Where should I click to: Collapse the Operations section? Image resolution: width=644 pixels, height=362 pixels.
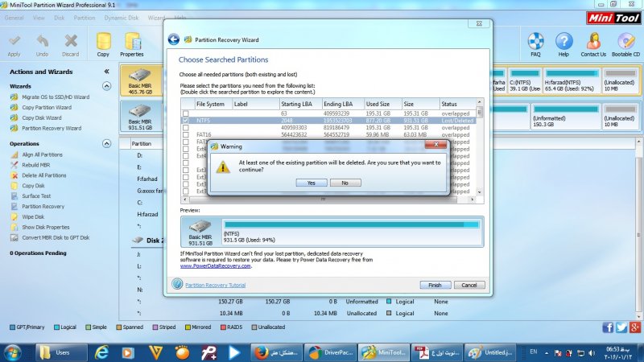click(x=106, y=143)
